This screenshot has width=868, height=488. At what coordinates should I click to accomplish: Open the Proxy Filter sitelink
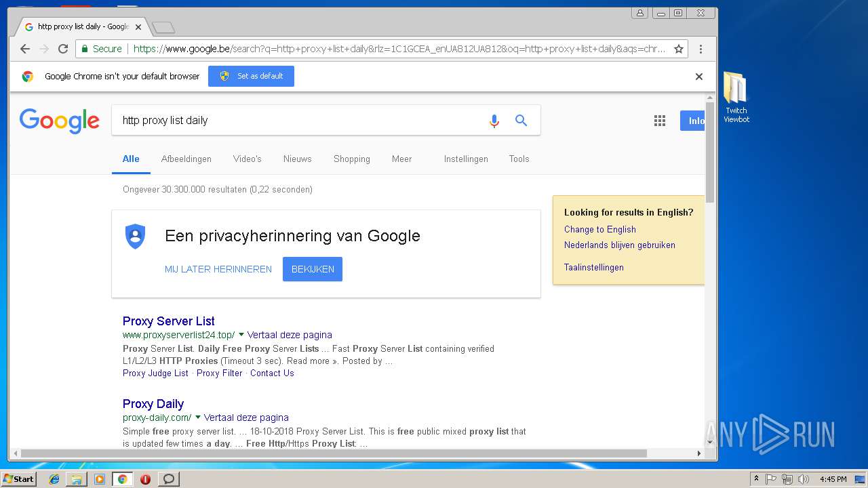[220, 373]
